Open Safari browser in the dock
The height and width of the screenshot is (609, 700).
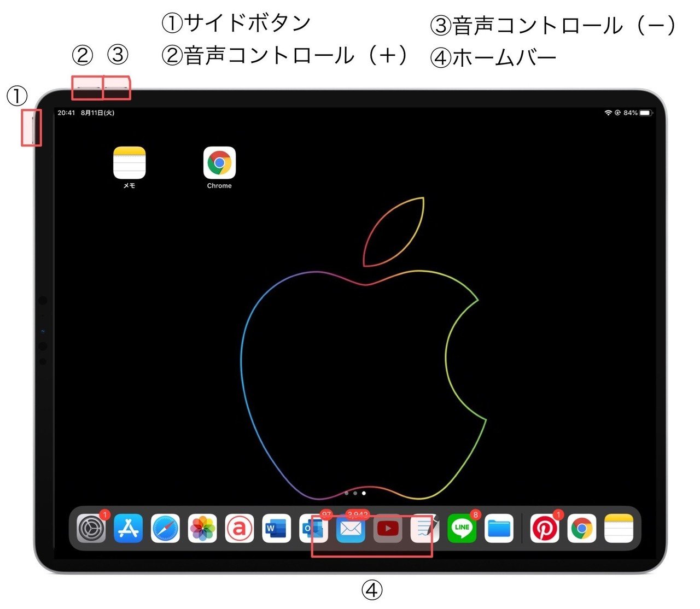[x=165, y=529]
